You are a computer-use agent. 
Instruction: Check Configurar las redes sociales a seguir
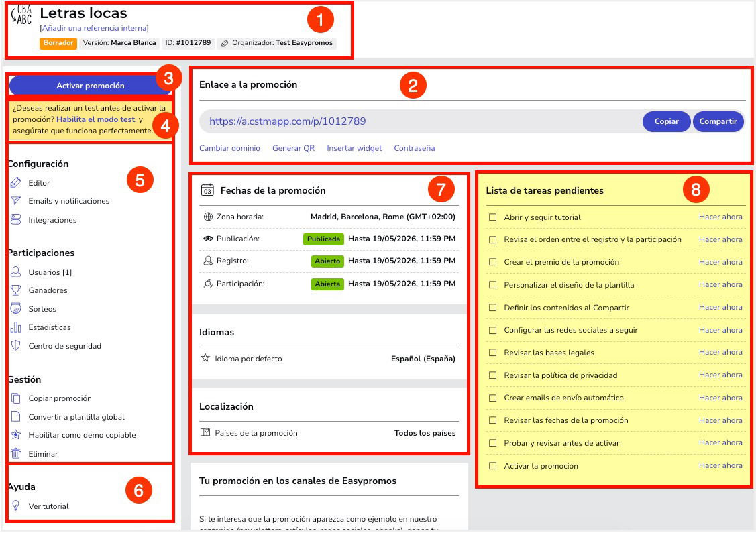point(493,330)
